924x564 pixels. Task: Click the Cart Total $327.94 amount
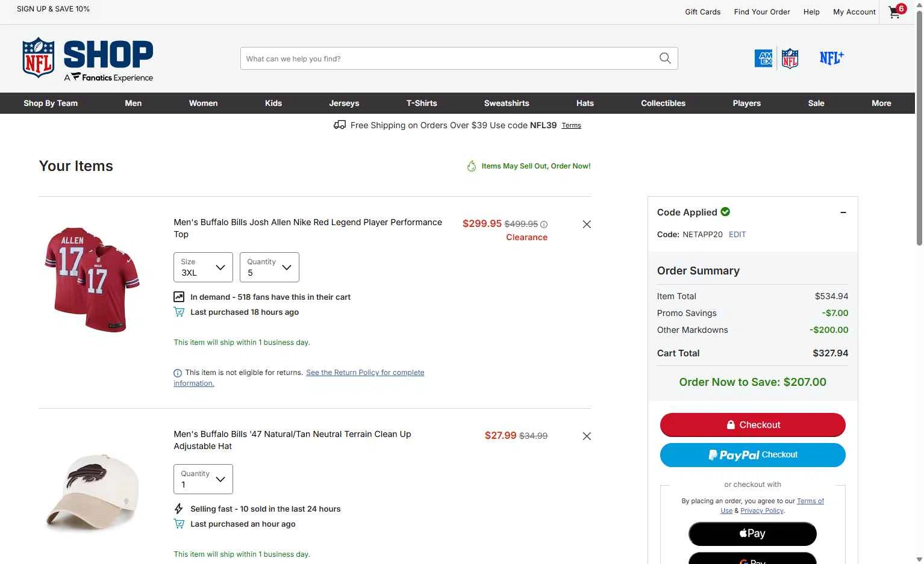[830, 353]
